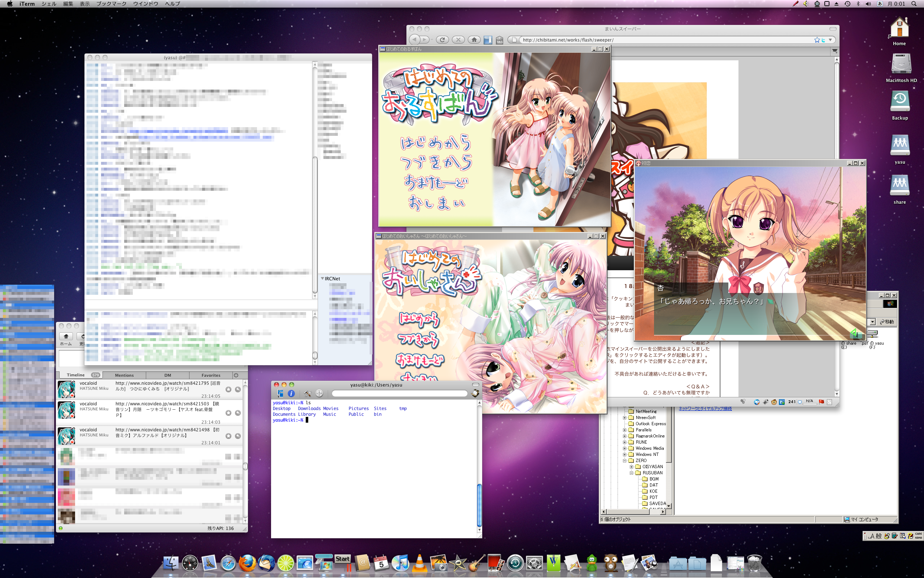Collapse the RUSUBAN folder node
924x578 pixels.
pos(631,473)
